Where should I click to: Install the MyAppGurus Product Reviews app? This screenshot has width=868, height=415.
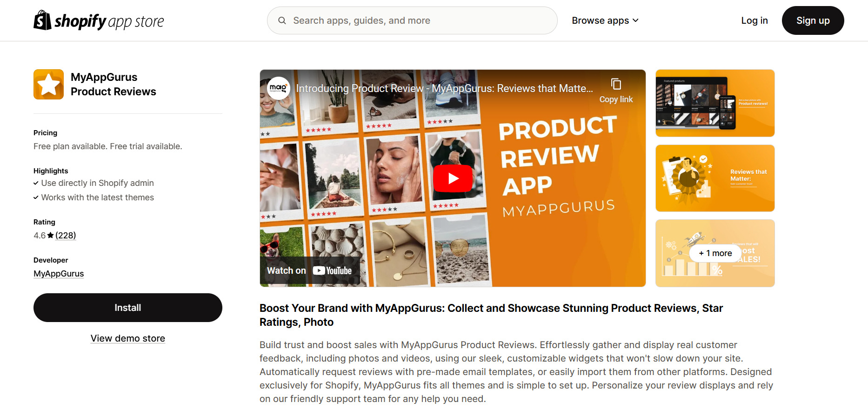coord(128,308)
